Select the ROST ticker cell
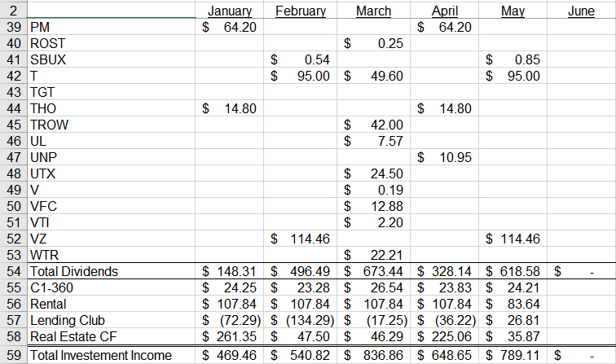This screenshot has width=616, height=364. (x=111, y=43)
